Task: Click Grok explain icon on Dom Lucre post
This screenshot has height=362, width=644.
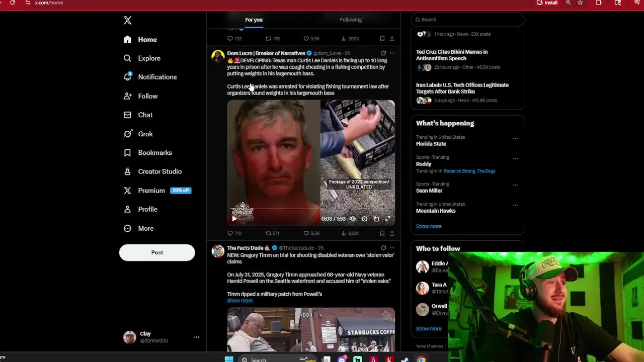Action: [383, 53]
